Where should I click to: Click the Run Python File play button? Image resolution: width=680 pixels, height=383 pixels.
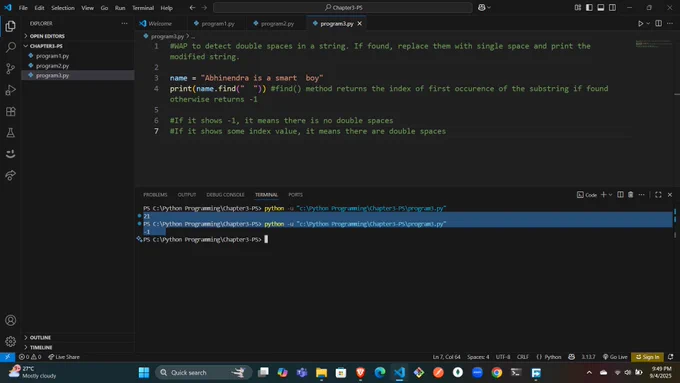(640, 23)
